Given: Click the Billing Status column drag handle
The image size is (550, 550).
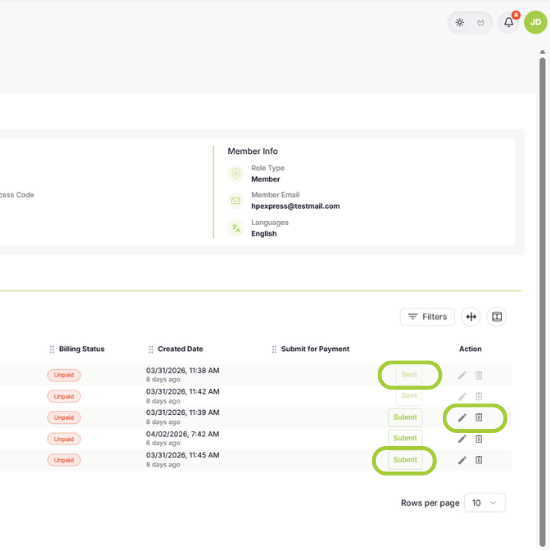Looking at the screenshot, I should click(x=52, y=349).
